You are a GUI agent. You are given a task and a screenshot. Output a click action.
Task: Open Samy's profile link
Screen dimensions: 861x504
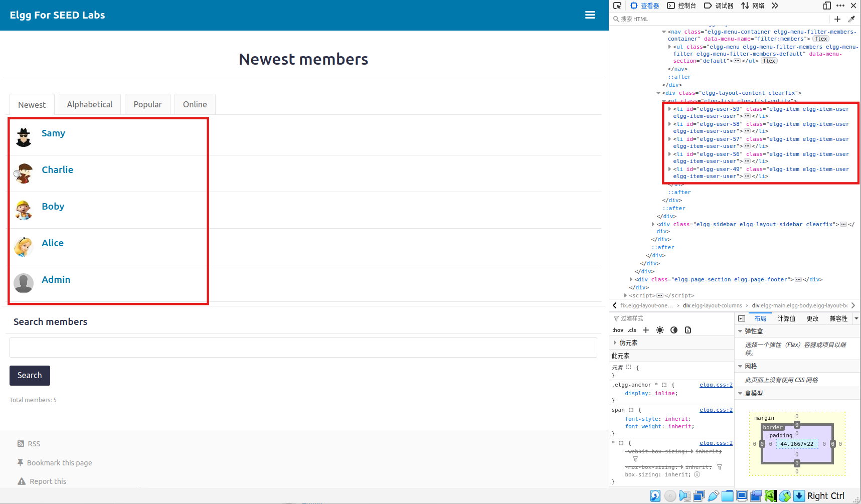click(53, 133)
